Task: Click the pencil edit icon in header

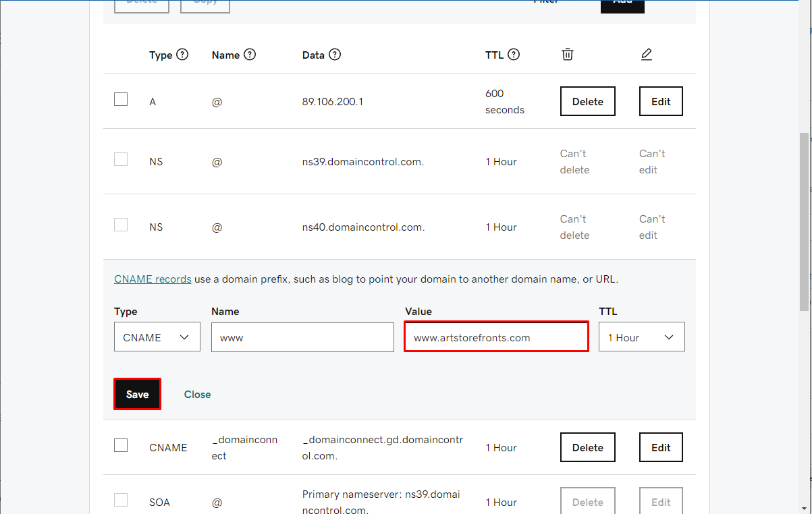Action: [647, 54]
